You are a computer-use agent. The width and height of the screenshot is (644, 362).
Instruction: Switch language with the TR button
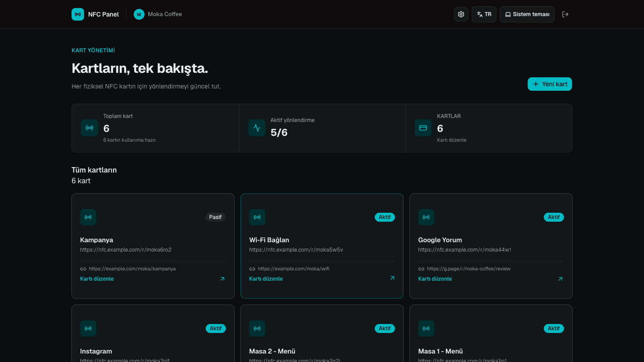click(484, 14)
